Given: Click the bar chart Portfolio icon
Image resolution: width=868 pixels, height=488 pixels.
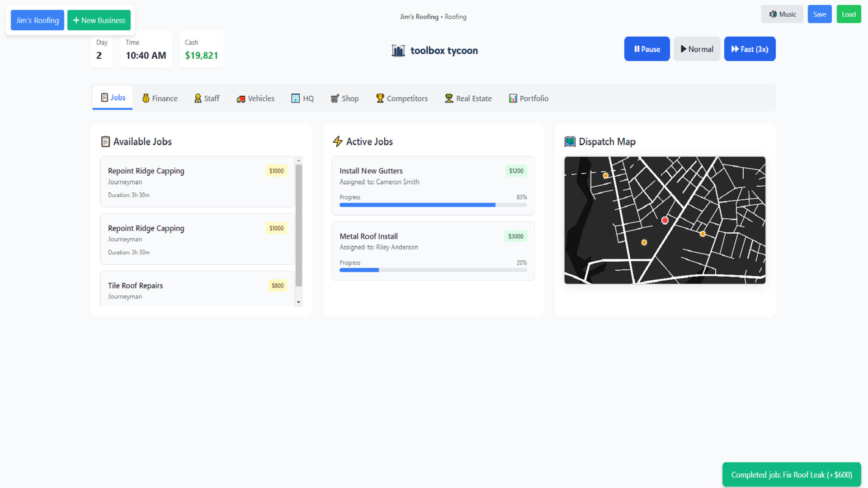Looking at the screenshot, I should [x=513, y=98].
